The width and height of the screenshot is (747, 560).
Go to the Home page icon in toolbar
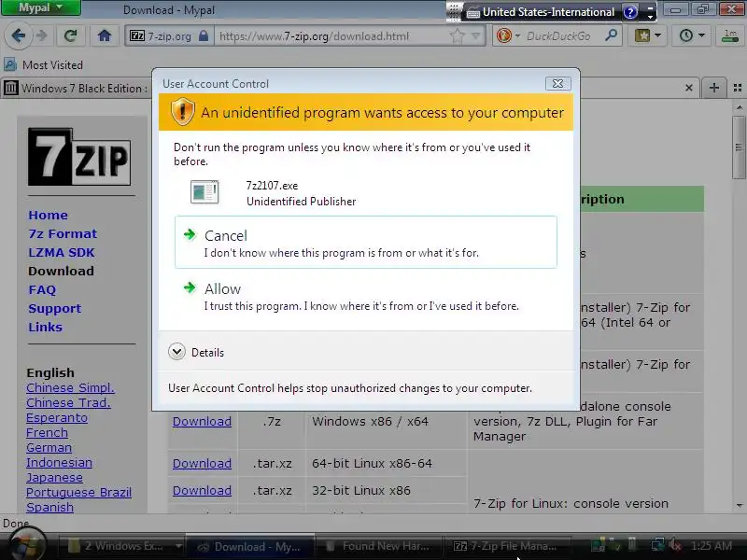coord(105,35)
